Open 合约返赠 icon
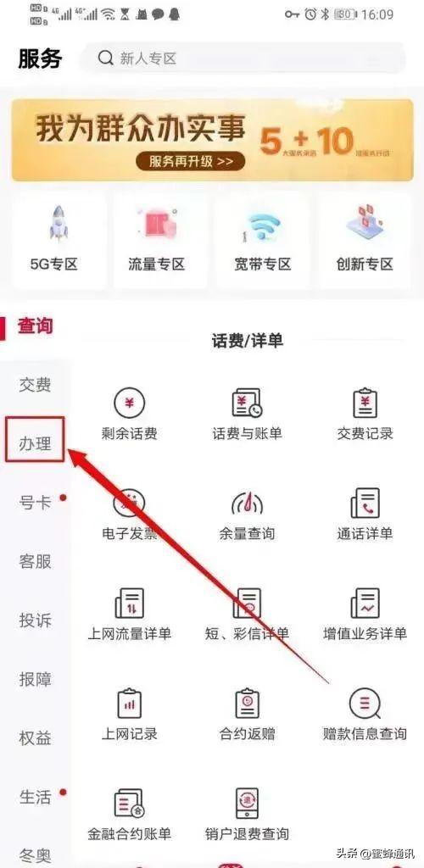The width and height of the screenshot is (424, 868). (x=247, y=703)
